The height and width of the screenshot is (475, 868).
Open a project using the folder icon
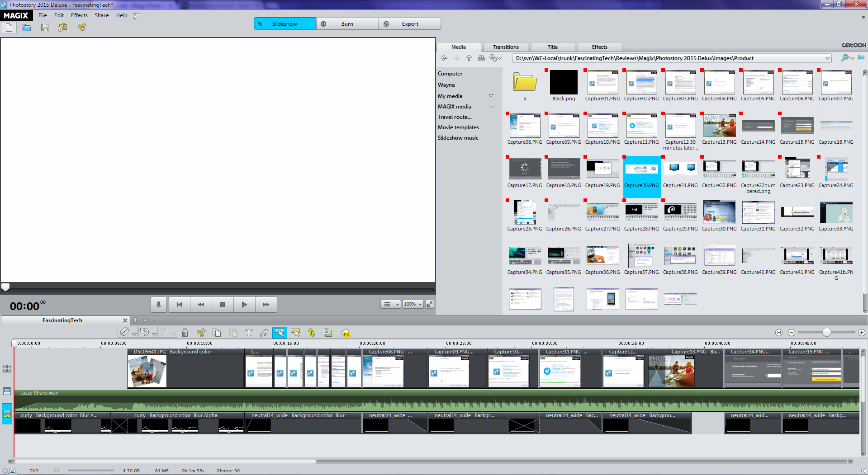[27, 28]
